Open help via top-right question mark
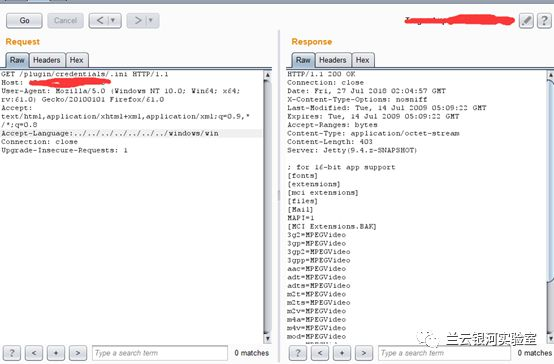This screenshot has height=364, width=554. click(544, 21)
